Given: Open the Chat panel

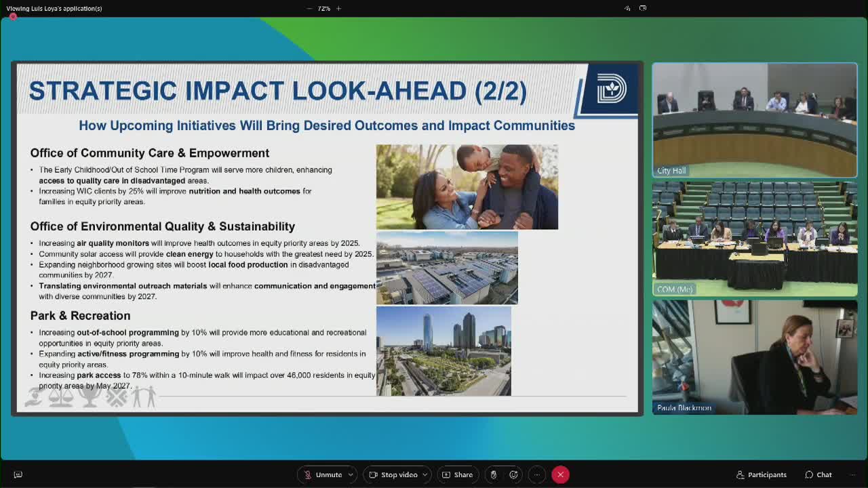Looking at the screenshot, I should tap(818, 474).
